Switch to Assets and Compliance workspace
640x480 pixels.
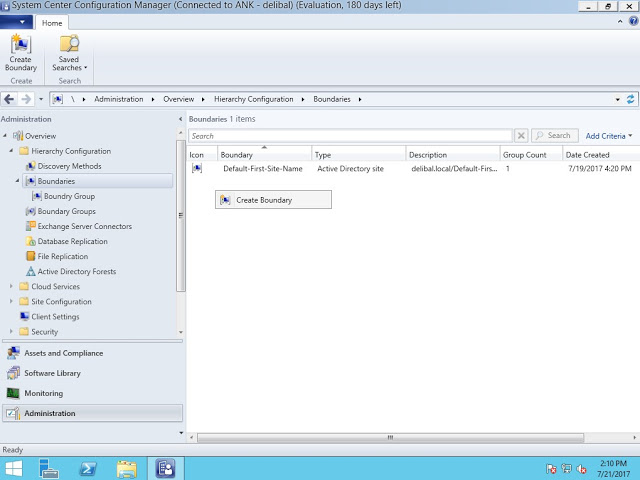point(63,353)
